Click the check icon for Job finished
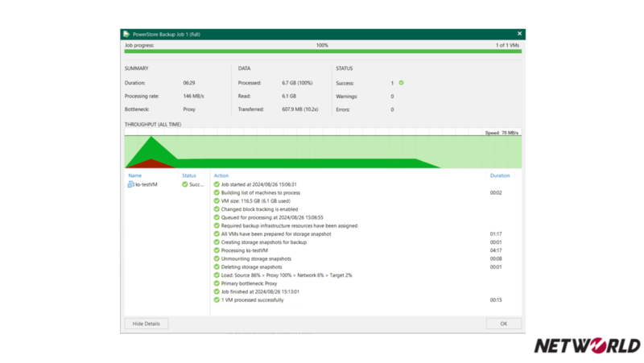 (217, 291)
